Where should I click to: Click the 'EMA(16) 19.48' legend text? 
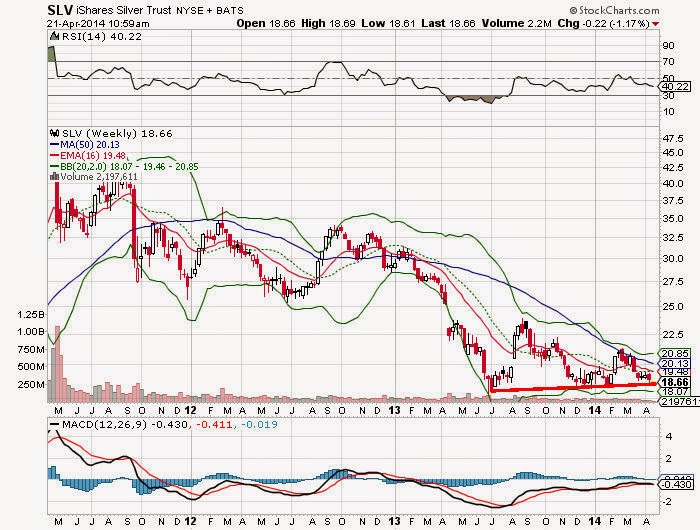[x=93, y=156]
